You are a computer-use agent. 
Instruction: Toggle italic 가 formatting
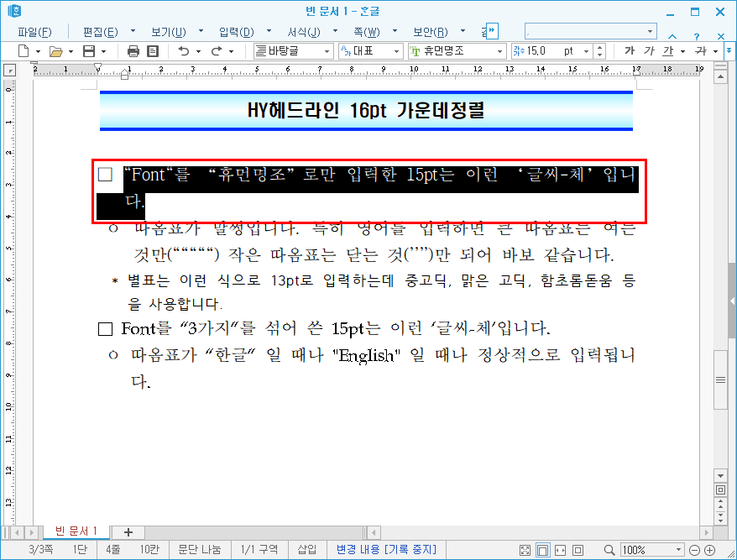[649, 50]
